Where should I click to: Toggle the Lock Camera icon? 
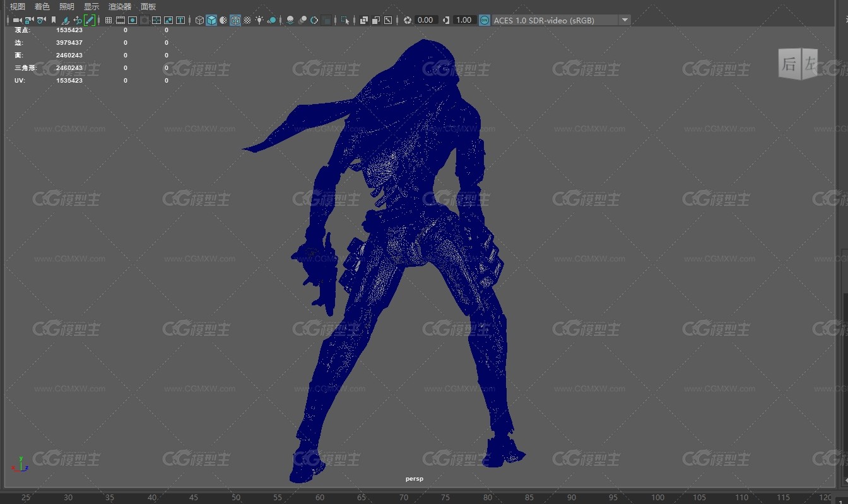click(29, 20)
